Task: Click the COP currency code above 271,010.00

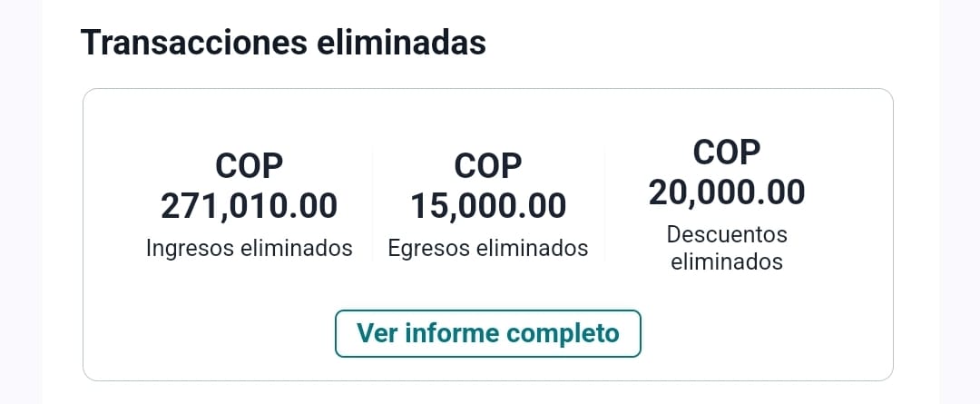Action: pyautogui.click(x=249, y=166)
